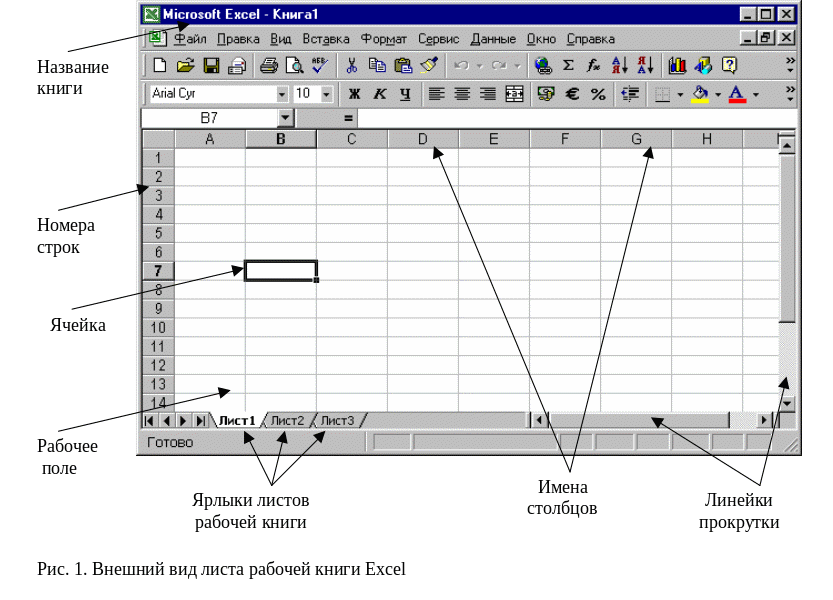
Task: Expand the Undo history dropdown arrow
Action: pos(480,66)
